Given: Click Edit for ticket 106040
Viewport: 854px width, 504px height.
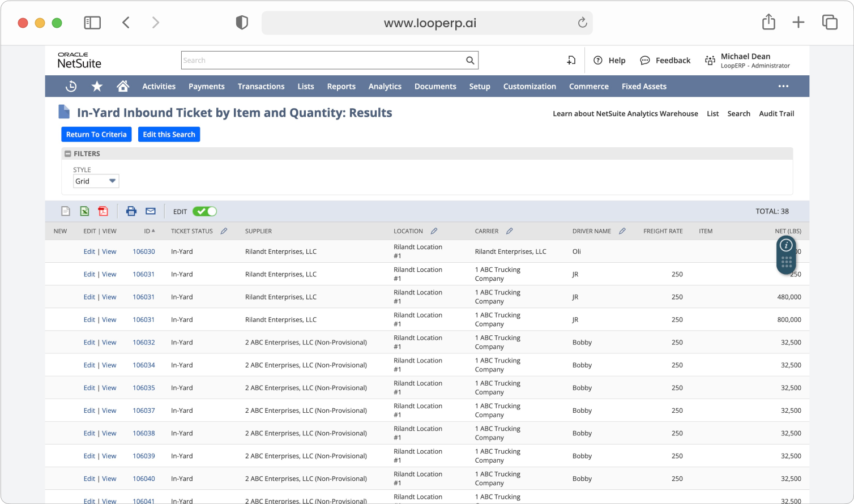Looking at the screenshot, I should pos(89,479).
